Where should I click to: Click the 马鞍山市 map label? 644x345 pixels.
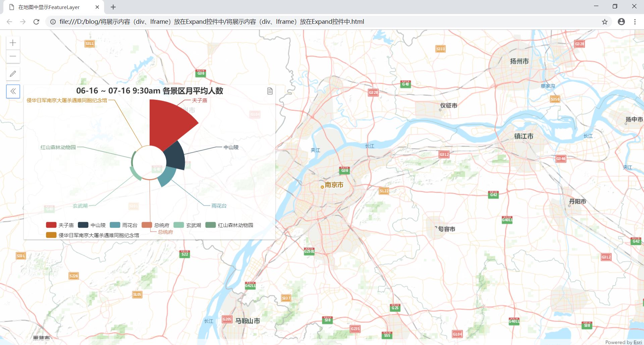[x=248, y=321]
